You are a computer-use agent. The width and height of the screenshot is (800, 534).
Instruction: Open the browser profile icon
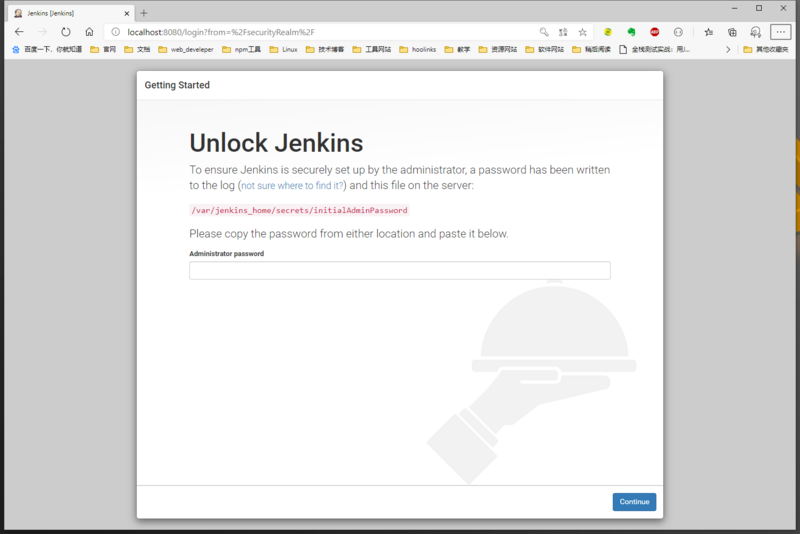tap(756, 32)
